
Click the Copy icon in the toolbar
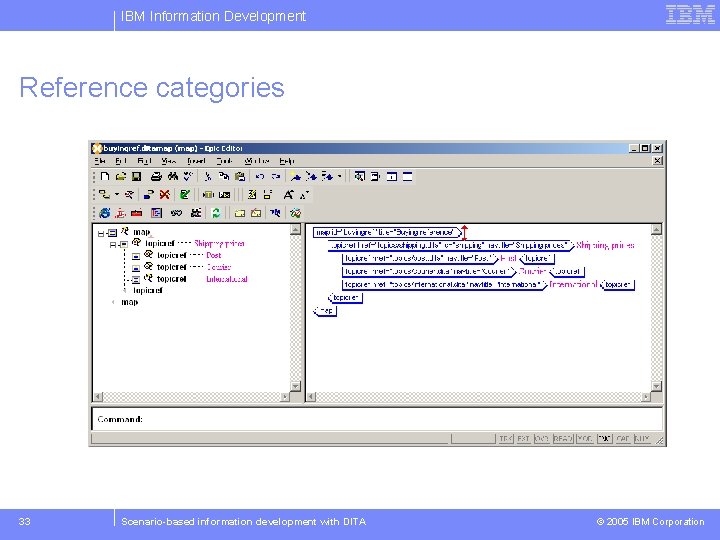pyautogui.click(x=224, y=176)
